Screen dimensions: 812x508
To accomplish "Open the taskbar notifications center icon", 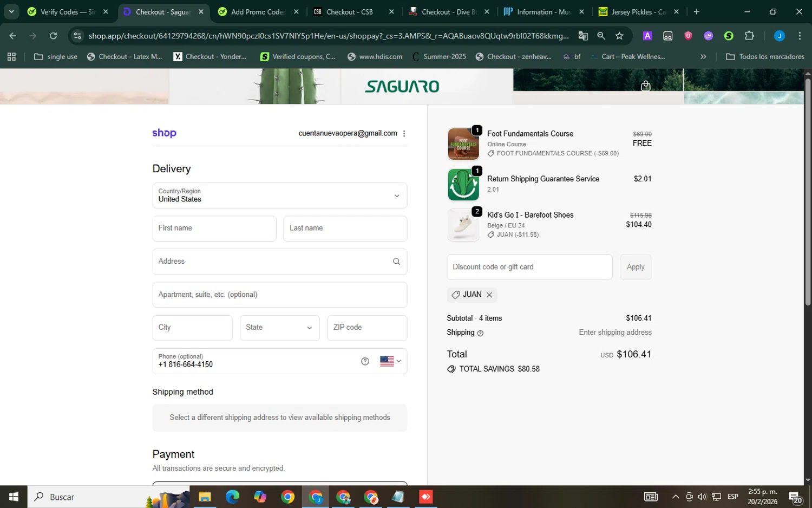I will [795, 497].
